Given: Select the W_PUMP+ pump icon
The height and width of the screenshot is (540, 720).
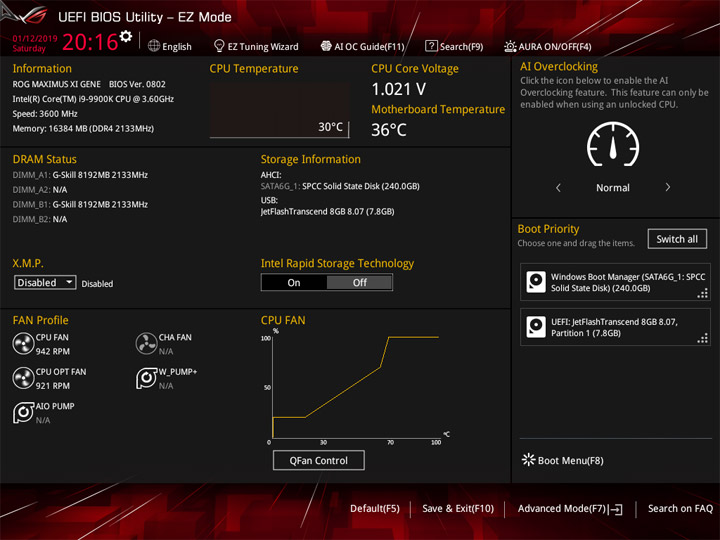Looking at the screenshot, I should [146, 378].
